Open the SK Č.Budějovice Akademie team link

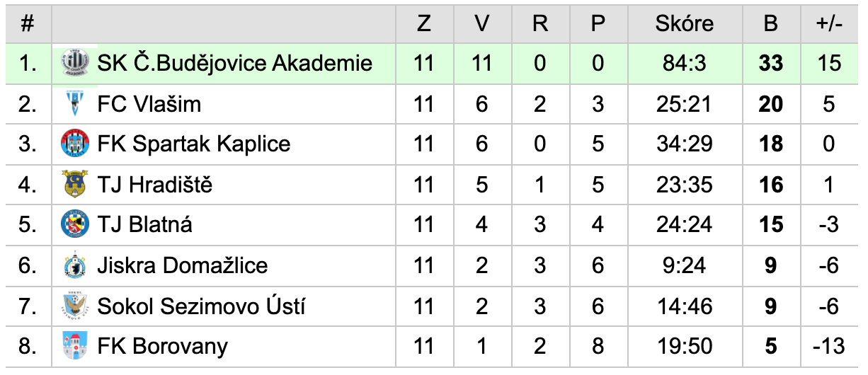click(235, 64)
